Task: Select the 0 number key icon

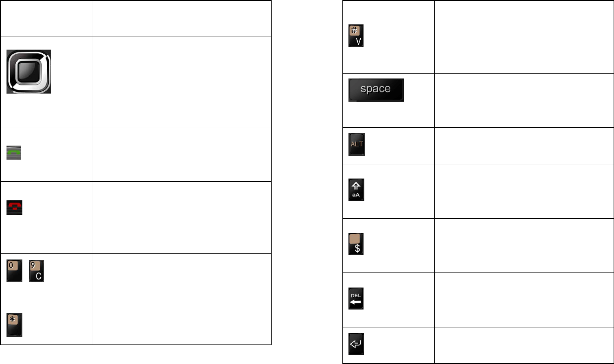Action: coord(14,271)
